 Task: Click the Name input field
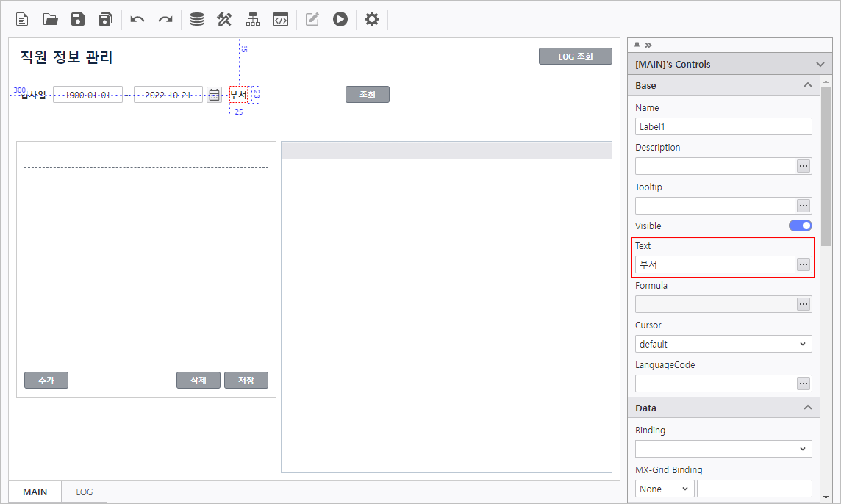pyautogui.click(x=723, y=126)
